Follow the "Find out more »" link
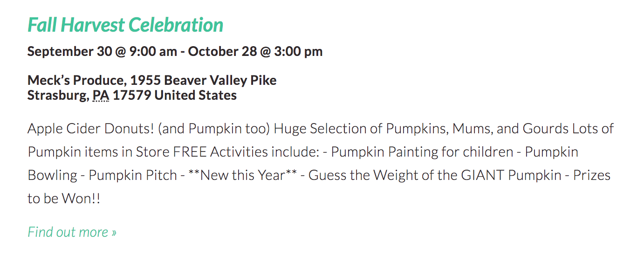This screenshot has width=644, height=262. point(72,232)
